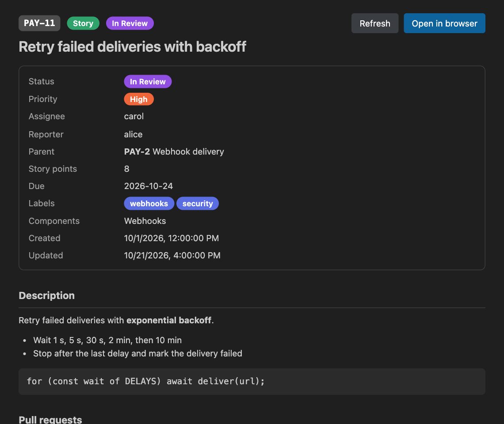The image size is (504, 424).
Task: Click the Status field label
Action: [x=42, y=82]
